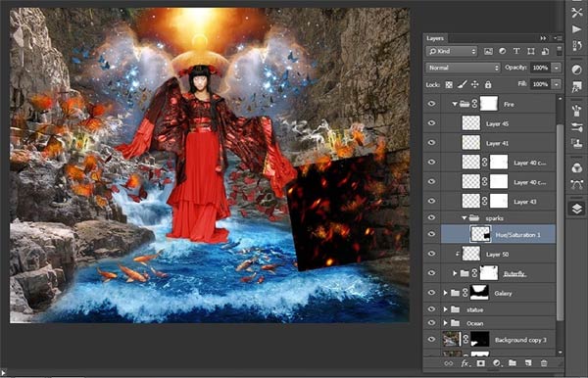
Task: Filter layers by type (T icon)
Action: pos(516,51)
